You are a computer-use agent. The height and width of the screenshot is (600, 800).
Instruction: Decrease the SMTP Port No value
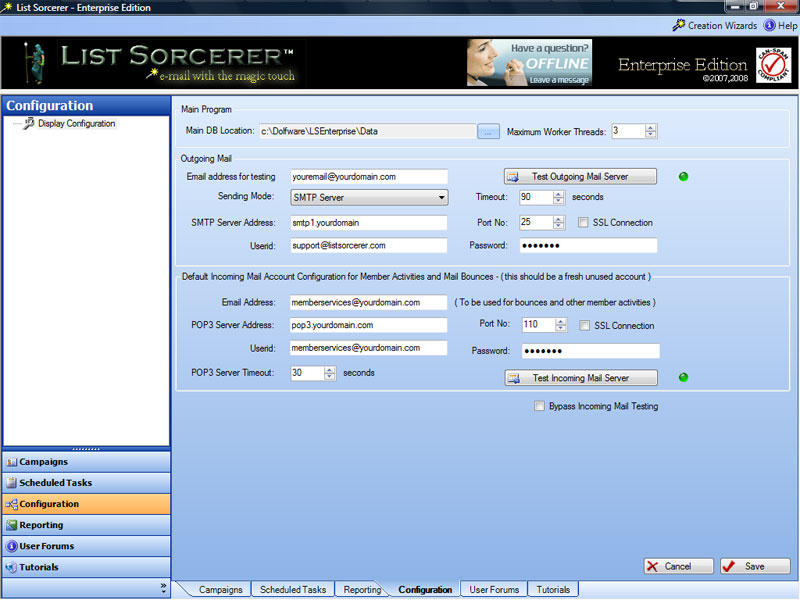click(x=559, y=226)
